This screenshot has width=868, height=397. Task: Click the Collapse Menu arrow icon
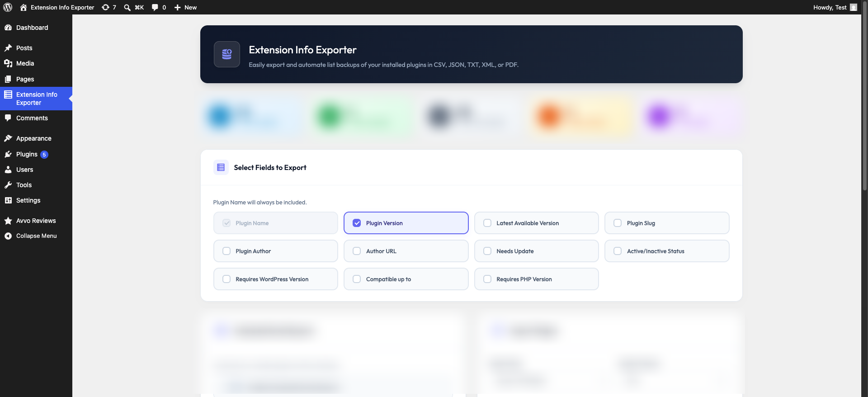8,236
